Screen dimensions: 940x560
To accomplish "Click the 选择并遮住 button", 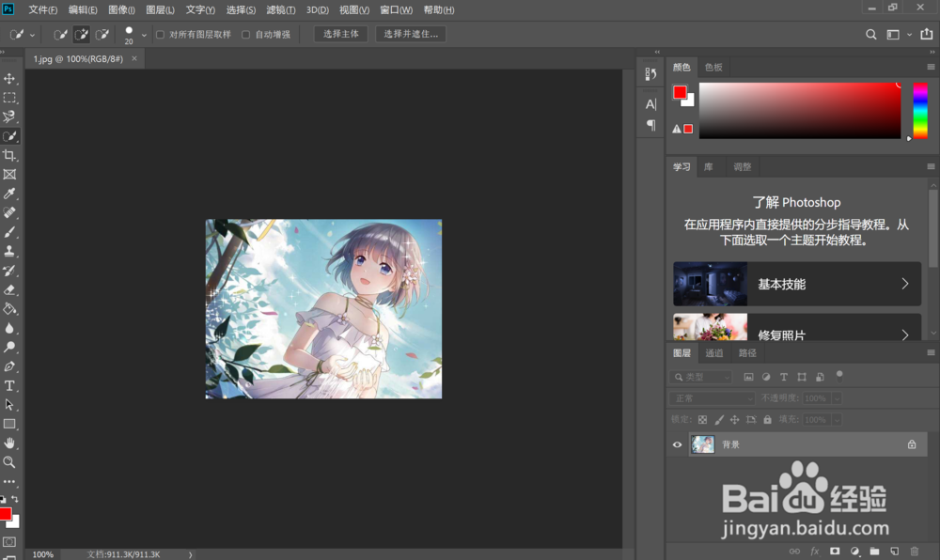I will 411,34.
